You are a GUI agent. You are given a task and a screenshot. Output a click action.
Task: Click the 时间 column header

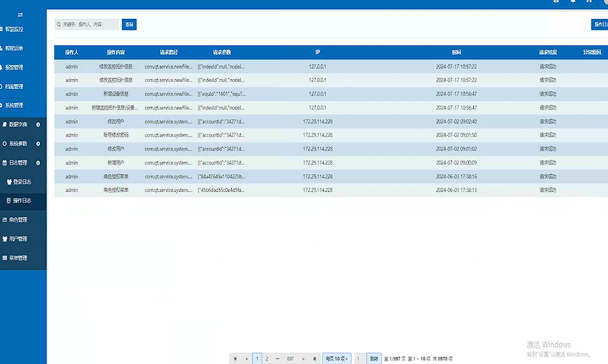coord(456,52)
